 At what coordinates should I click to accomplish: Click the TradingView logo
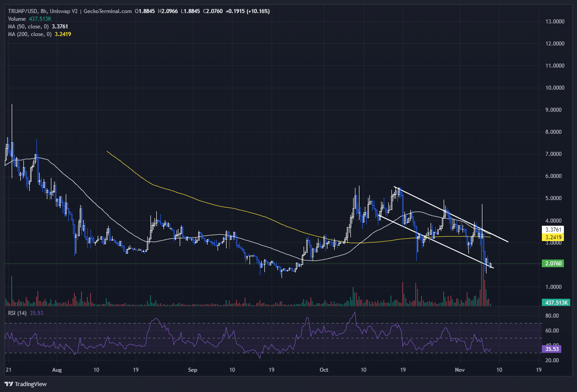[26, 384]
